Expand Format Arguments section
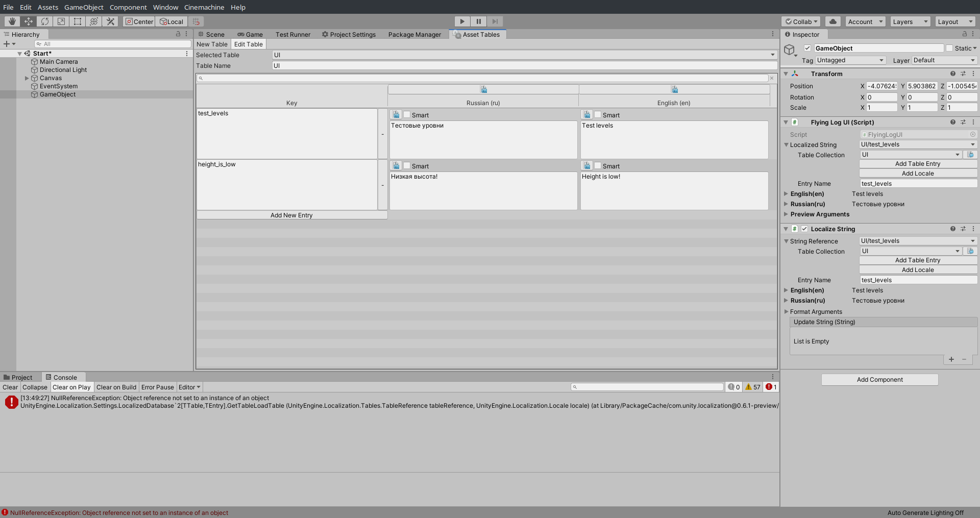The height and width of the screenshot is (518, 980). (x=786, y=312)
